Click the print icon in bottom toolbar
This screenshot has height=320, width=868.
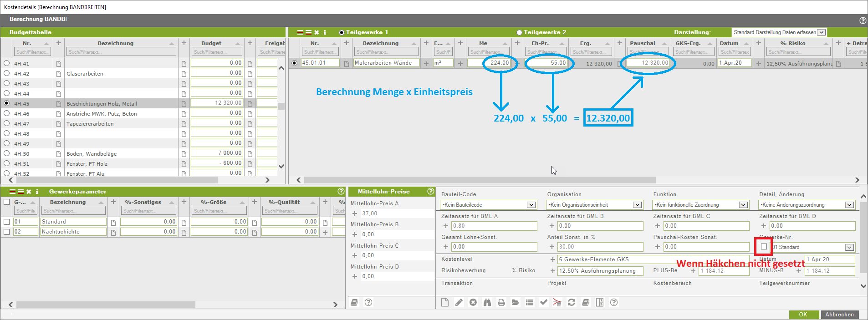click(x=501, y=303)
